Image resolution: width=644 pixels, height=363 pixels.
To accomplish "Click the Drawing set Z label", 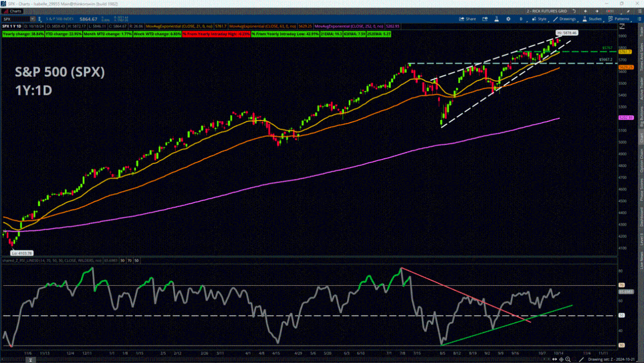I will [610, 359].
